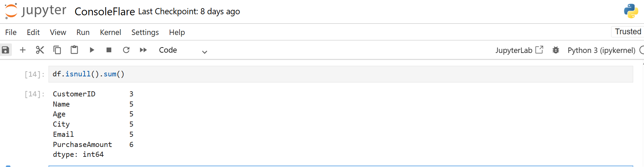Save the notebook with the floppy disk icon

pos(5,50)
